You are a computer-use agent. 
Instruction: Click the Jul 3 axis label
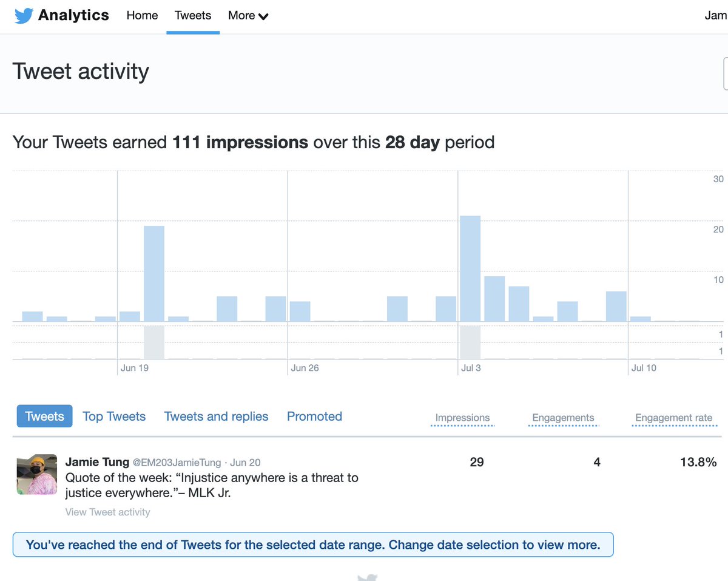[x=471, y=368]
